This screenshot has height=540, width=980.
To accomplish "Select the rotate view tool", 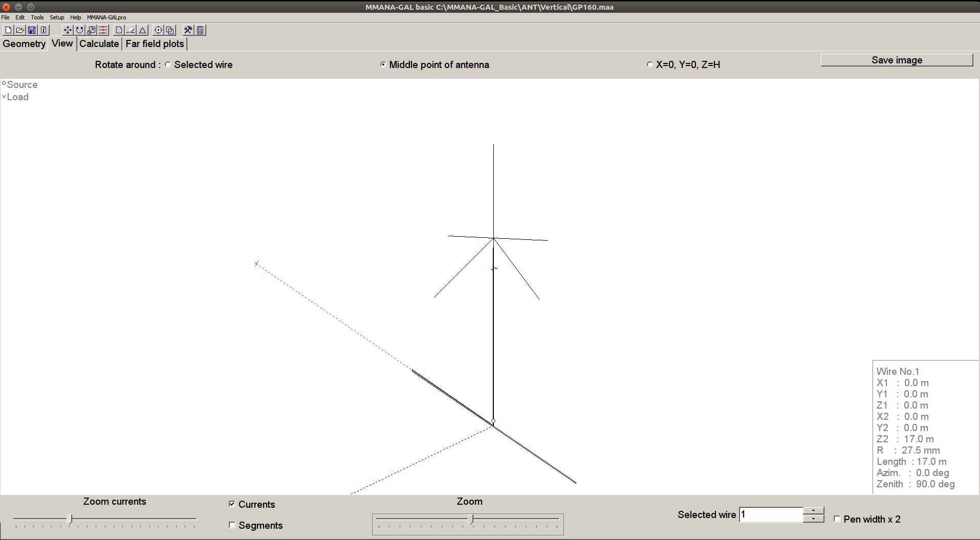I will (79, 30).
